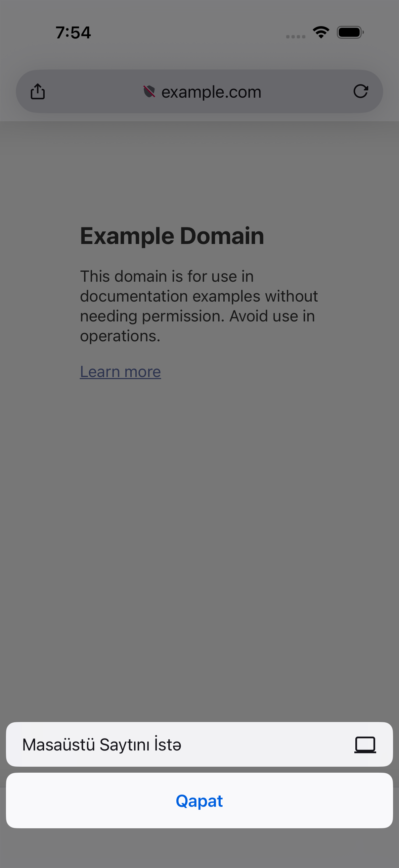Screen dimensions: 399x868
Task: Tap the empty area beneath the Qapat button
Action: (x=199, y=848)
